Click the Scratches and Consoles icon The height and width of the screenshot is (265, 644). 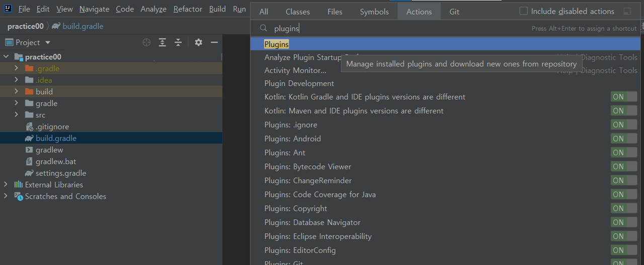point(19,196)
